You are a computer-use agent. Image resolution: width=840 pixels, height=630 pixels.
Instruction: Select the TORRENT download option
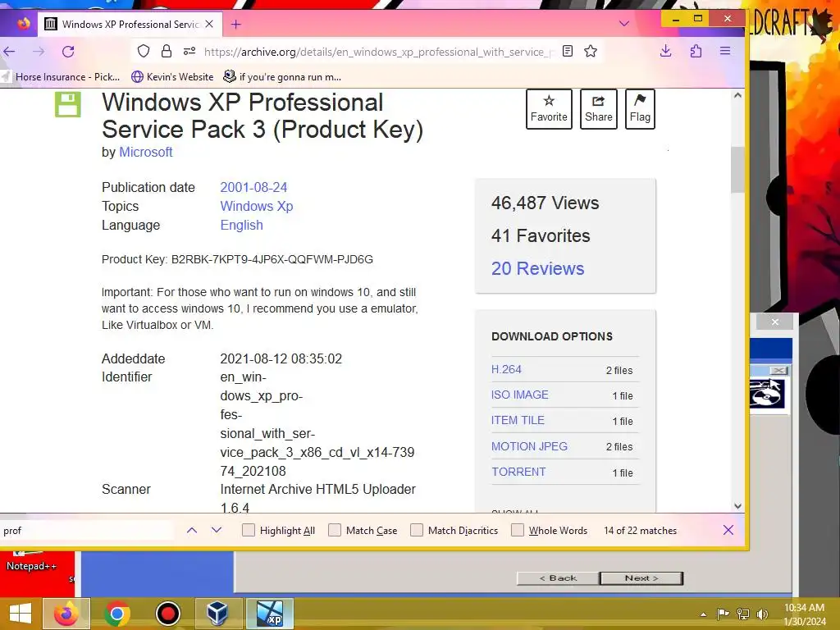pos(518,472)
